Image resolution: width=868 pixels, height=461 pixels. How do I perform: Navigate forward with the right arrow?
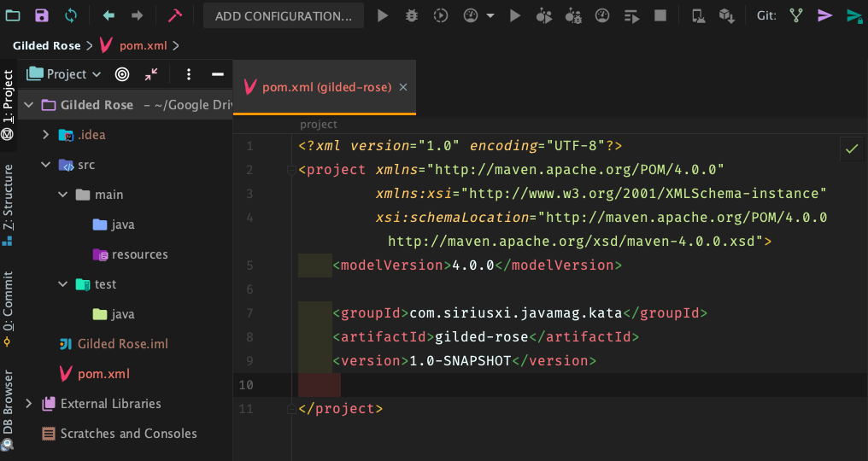pyautogui.click(x=138, y=15)
